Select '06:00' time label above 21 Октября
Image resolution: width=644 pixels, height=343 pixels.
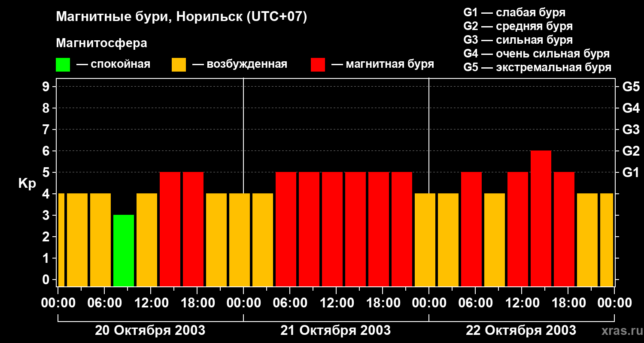(x=290, y=303)
